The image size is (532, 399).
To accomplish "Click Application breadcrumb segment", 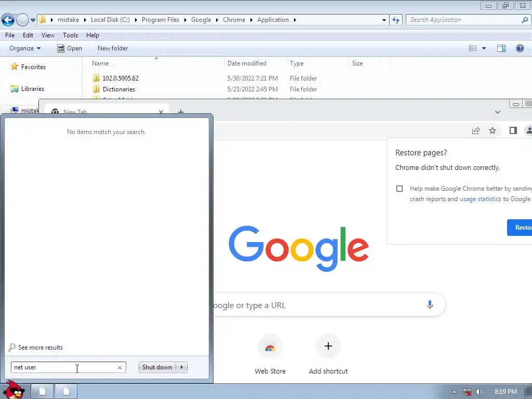I will click(x=273, y=20).
